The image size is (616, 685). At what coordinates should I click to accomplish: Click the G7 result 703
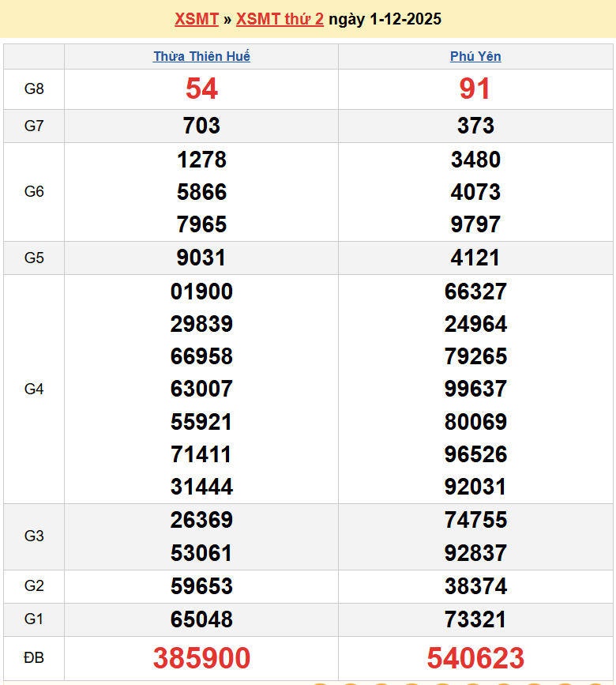tap(201, 126)
